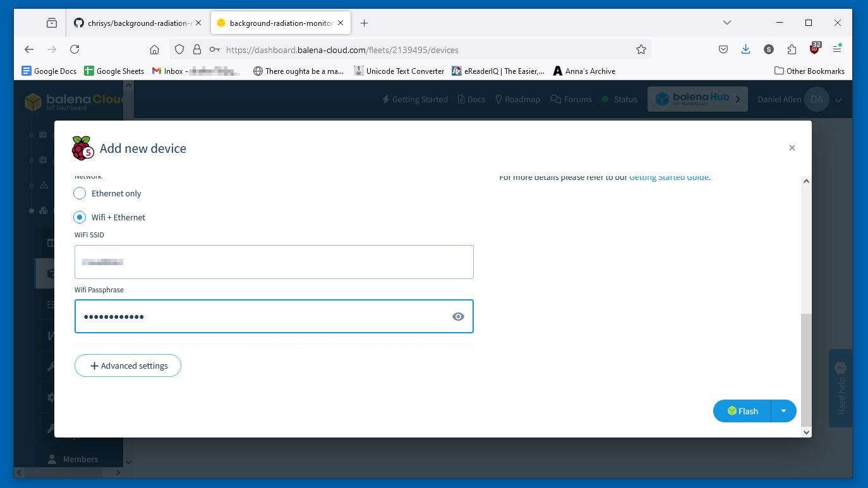Click the dialog vertical scrollbar thumb

pyautogui.click(x=805, y=369)
